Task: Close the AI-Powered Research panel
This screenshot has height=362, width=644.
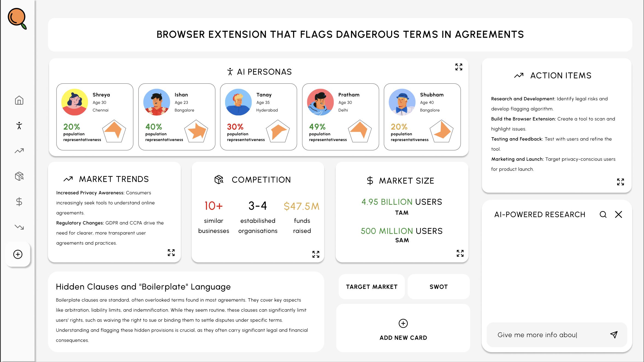Action: [618, 215]
